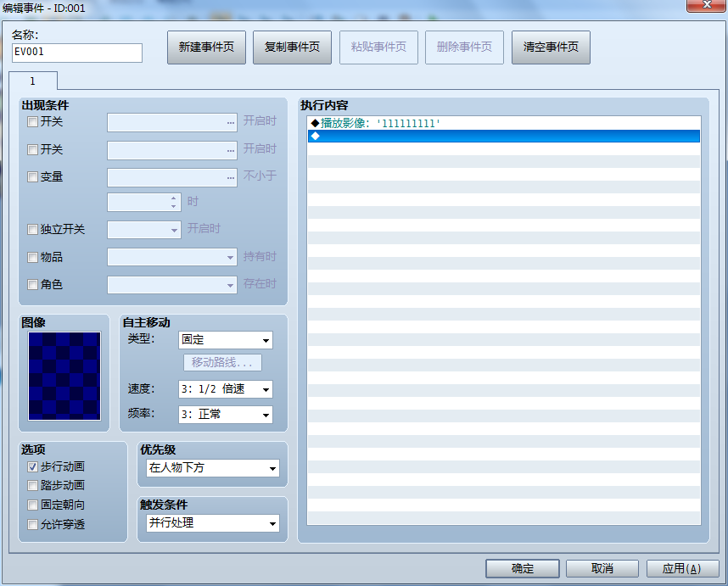Click the event graphic thumbnail in 图像

click(x=64, y=377)
